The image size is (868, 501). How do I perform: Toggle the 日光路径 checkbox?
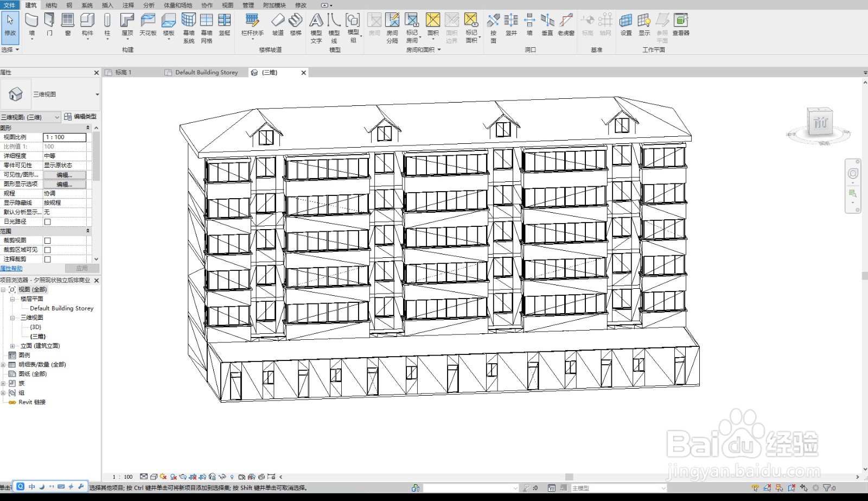48,221
